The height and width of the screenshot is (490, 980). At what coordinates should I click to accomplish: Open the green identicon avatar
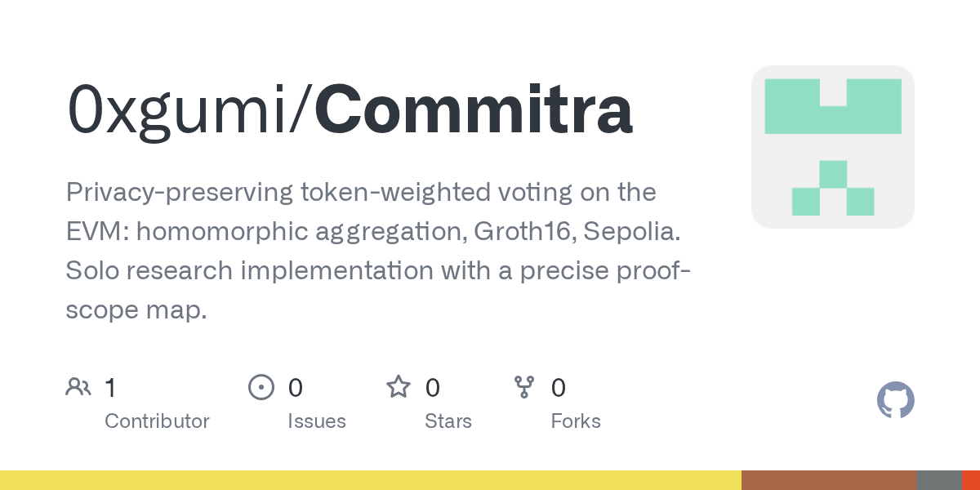(833, 147)
